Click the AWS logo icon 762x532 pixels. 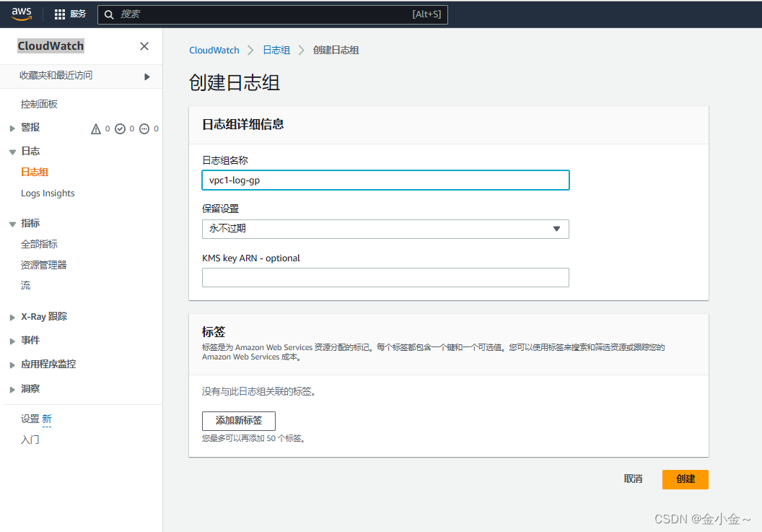[22, 14]
